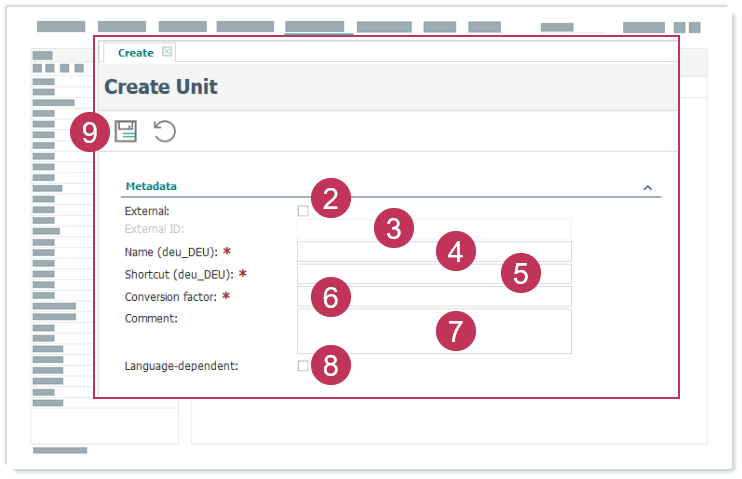Click the number 9 callout badge
742x479 pixels.
point(90,133)
